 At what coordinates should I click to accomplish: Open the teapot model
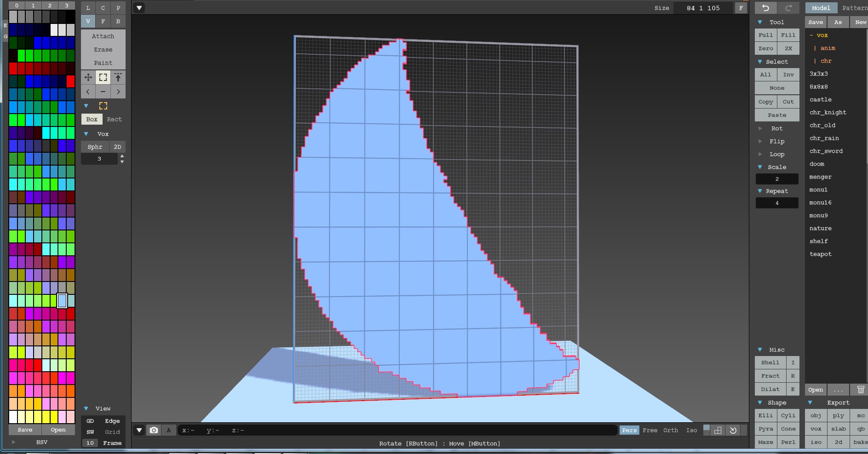point(820,254)
